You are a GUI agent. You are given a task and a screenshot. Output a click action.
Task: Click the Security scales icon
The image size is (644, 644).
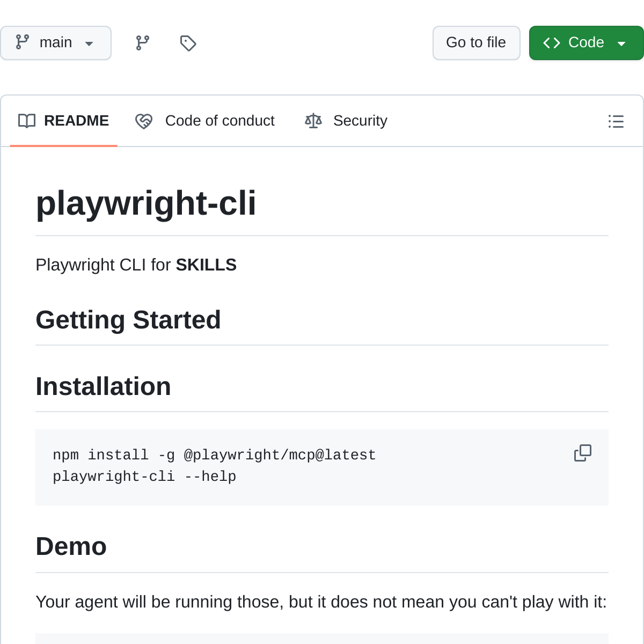pyautogui.click(x=313, y=121)
